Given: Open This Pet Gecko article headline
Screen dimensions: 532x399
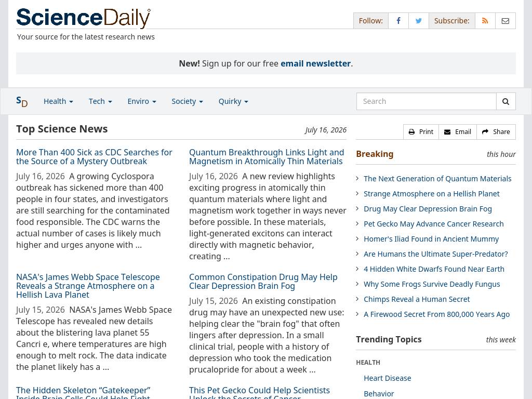Looking at the screenshot, I should coord(260,393).
